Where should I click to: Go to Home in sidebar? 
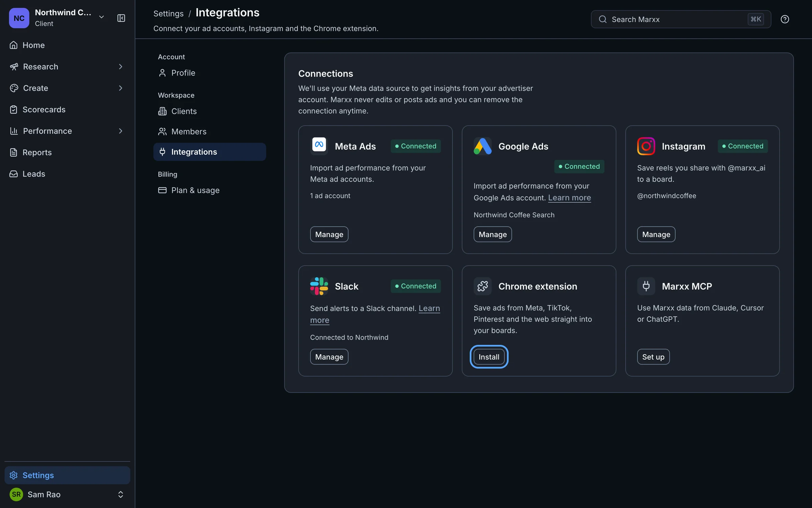click(67, 45)
